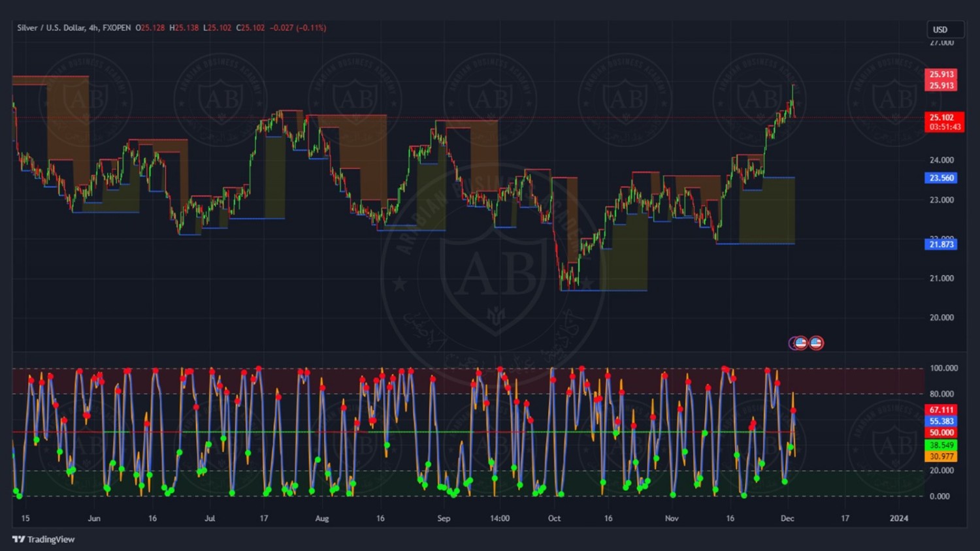The height and width of the screenshot is (551, 980).
Task: Click the Jun label on time axis
Action: 94,518
